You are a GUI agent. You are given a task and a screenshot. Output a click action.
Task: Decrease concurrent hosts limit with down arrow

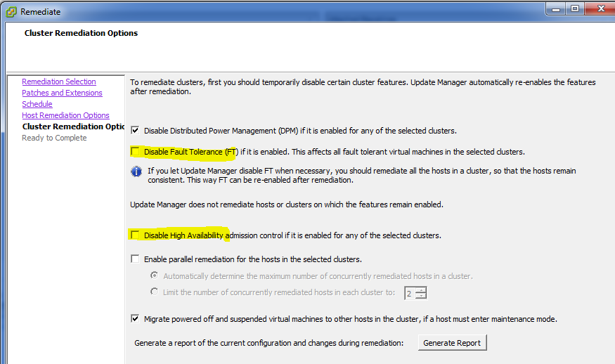pos(421,296)
